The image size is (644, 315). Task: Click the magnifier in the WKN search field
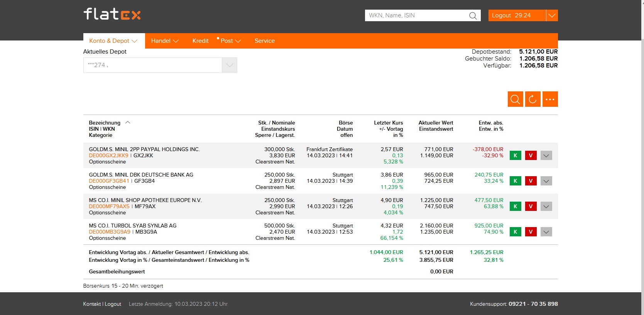473,16
